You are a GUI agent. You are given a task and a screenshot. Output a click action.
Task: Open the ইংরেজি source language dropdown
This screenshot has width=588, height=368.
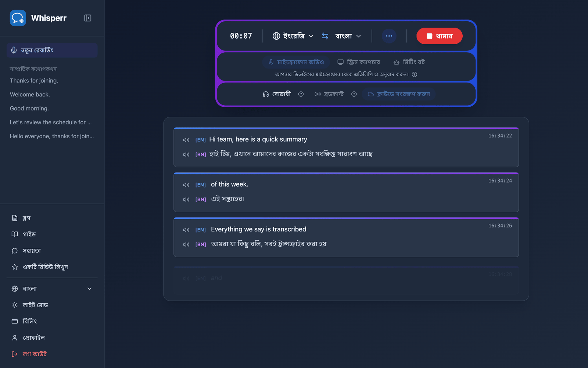coord(293,36)
